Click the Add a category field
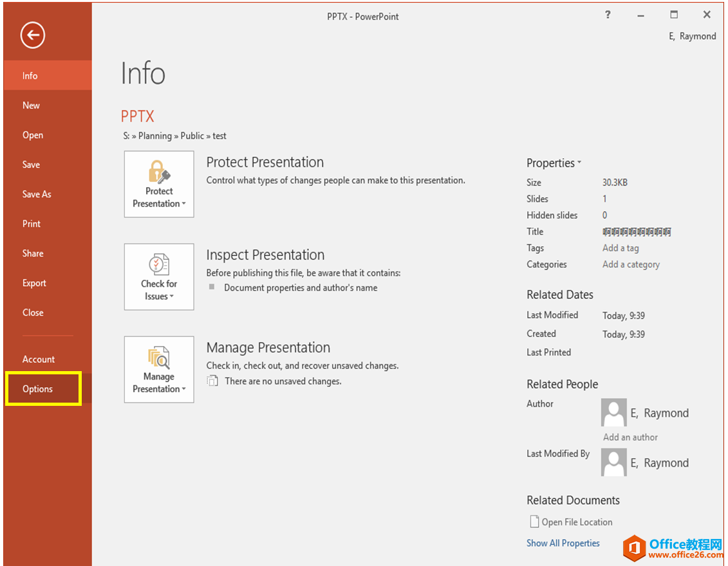Image resolution: width=728 pixels, height=566 pixels. click(631, 264)
